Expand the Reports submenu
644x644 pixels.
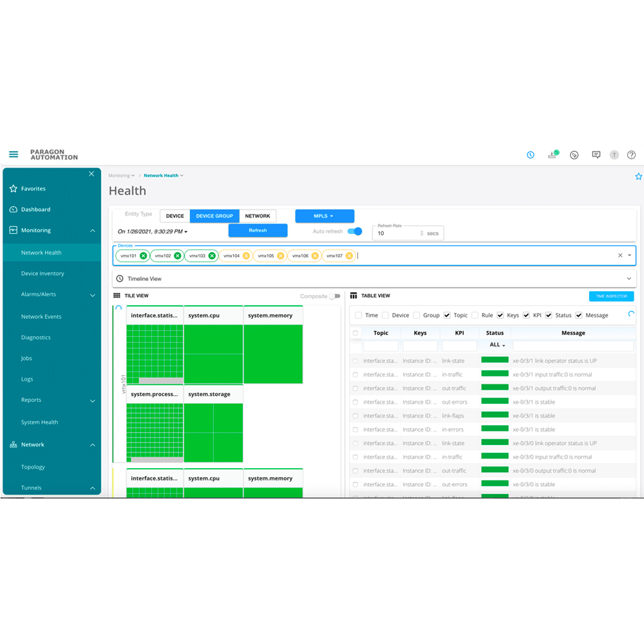pyautogui.click(x=92, y=401)
